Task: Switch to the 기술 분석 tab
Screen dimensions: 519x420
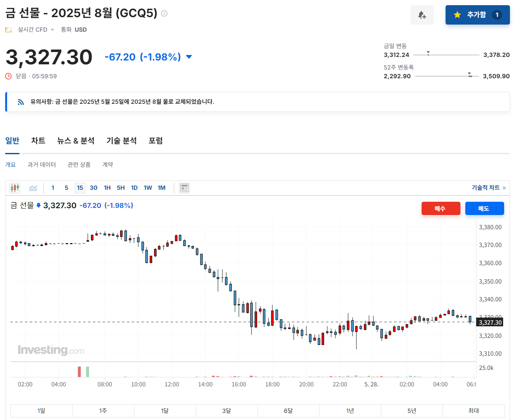Action: point(121,141)
